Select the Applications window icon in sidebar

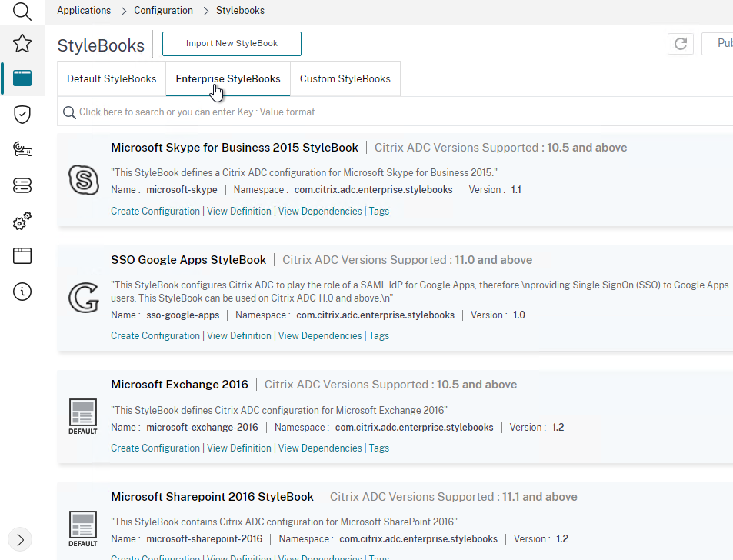pyautogui.click(x=22, y=78)
